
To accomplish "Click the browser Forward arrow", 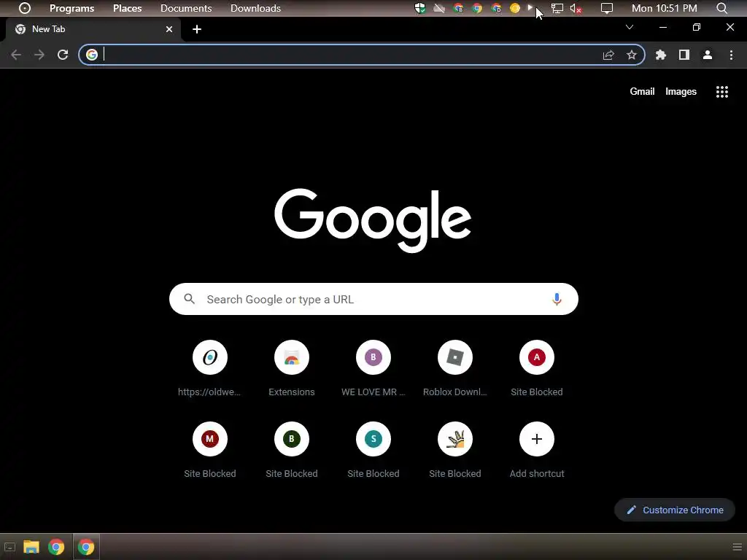I will tap(39, 55).
